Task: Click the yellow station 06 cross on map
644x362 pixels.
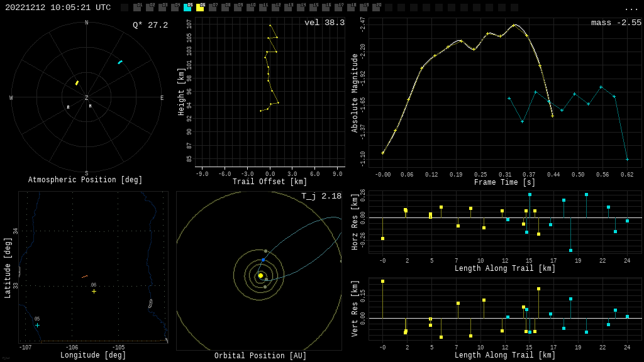Action: click(94, 292)
